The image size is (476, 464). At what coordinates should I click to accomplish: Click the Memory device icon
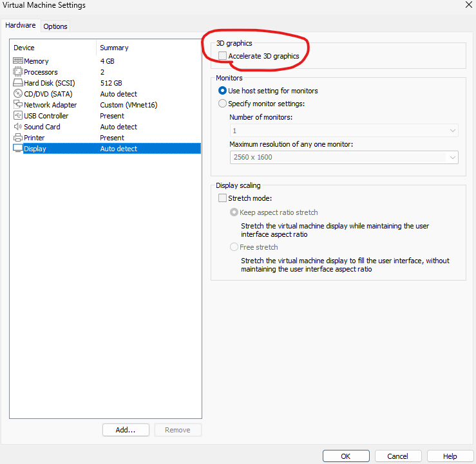point(18,61)
